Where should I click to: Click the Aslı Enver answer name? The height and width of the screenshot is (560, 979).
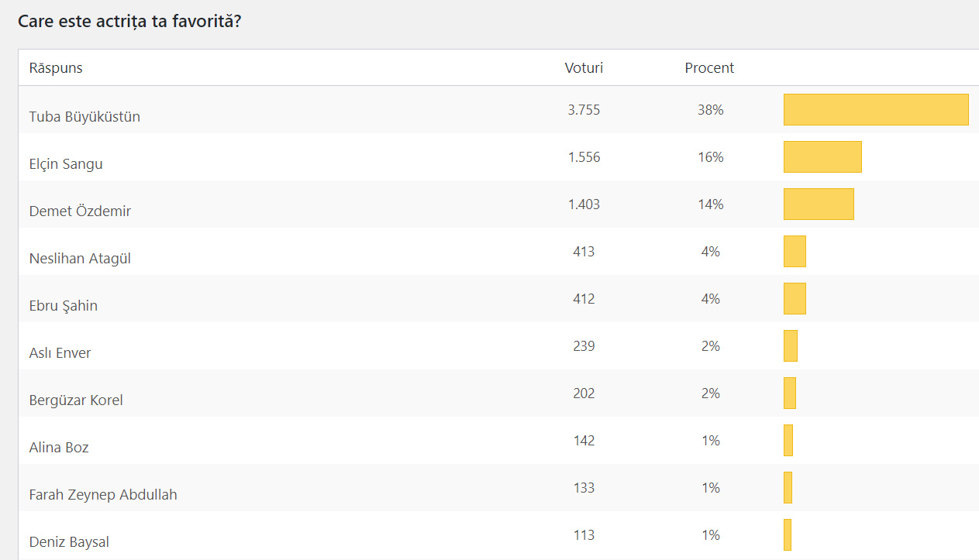pyautogui.click(x=60, y=353)
